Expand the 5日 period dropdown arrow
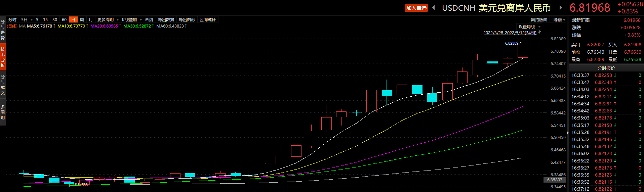 pyautogui.click(x=32, y=20)
